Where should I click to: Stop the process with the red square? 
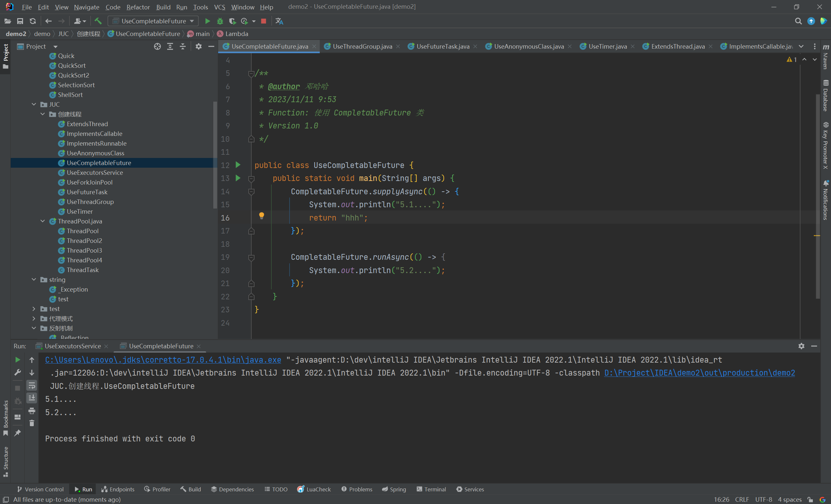coord(264,21)
